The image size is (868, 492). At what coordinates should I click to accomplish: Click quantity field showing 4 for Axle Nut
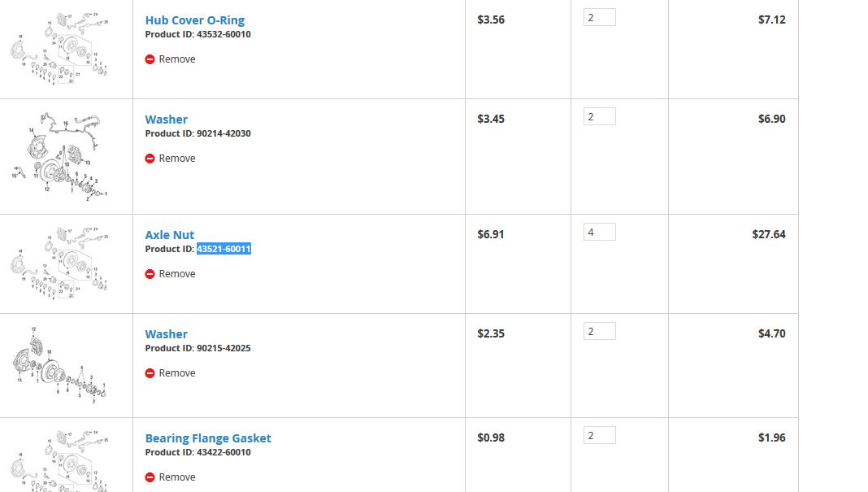click(x=600, y=232)
